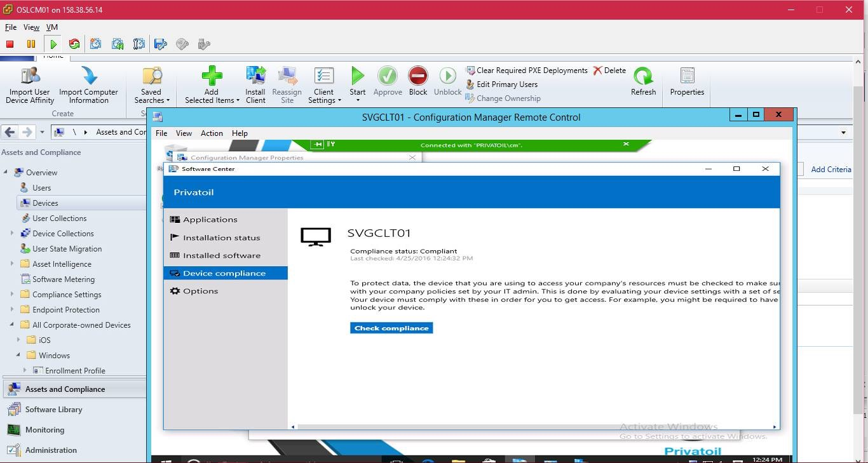The width and height of the screenshot is (868, 463).
Task: Open Remote Control window's File menu
Action: 161,133
